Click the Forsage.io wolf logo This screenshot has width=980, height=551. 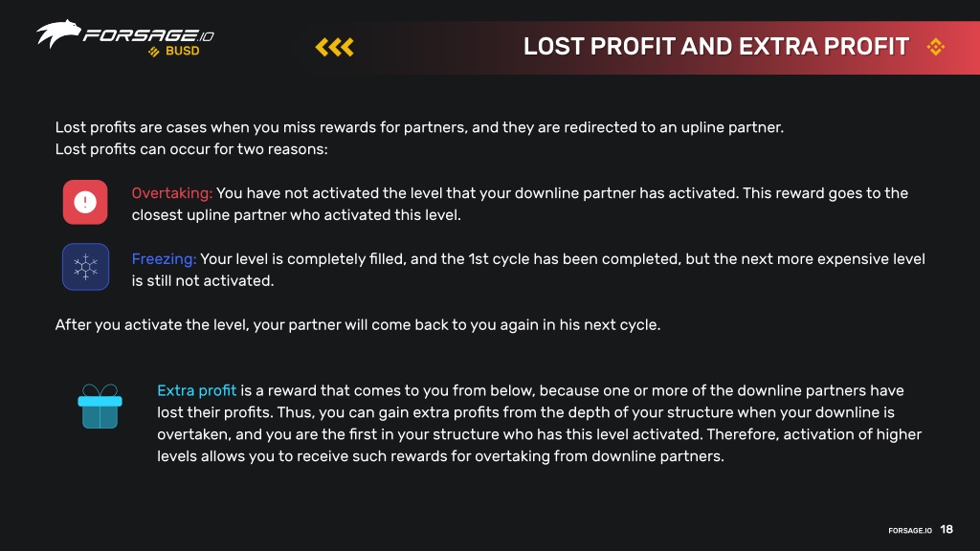click(x=58, y=33)
